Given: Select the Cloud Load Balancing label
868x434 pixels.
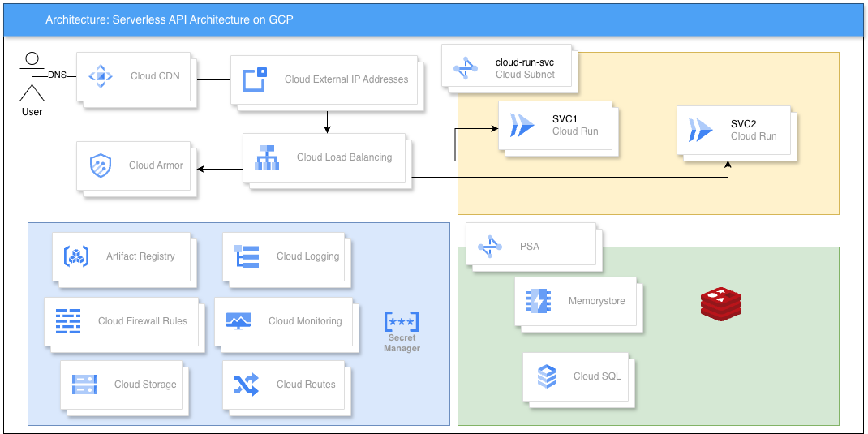Looking at the screenshot, I should click(344, 157).
